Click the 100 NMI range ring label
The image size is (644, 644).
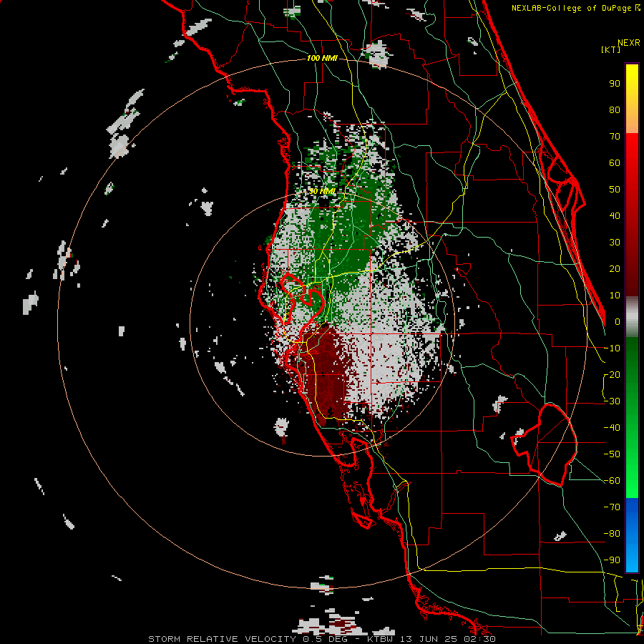click(x=322, y=59)
